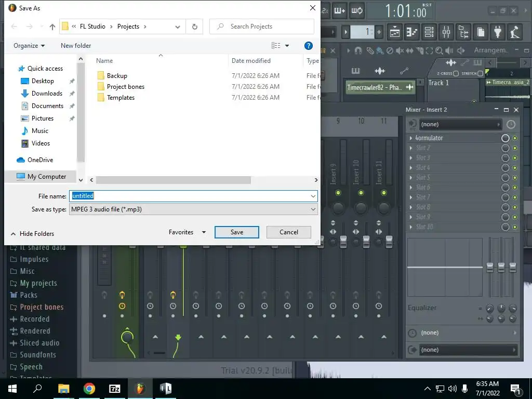Viewport: 532px width, 399px height.
Task: Click New folder in the dialog
Action: [76, 46]
